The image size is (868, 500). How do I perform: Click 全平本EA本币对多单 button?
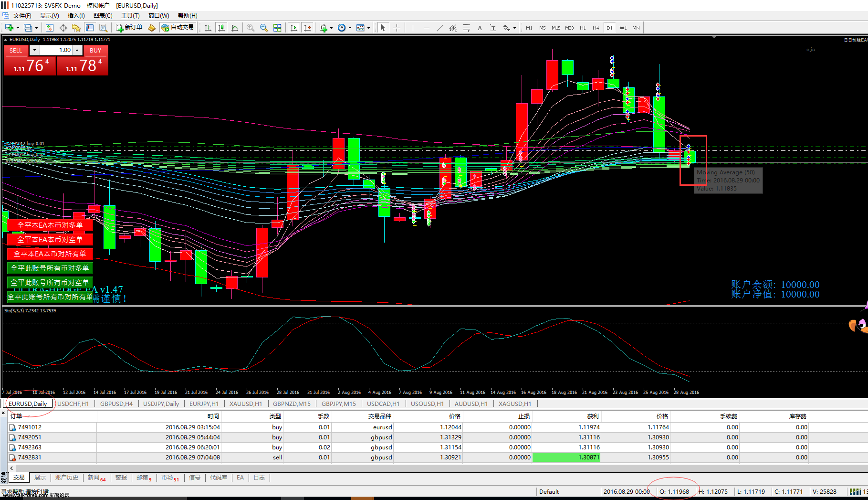point(50,225)
